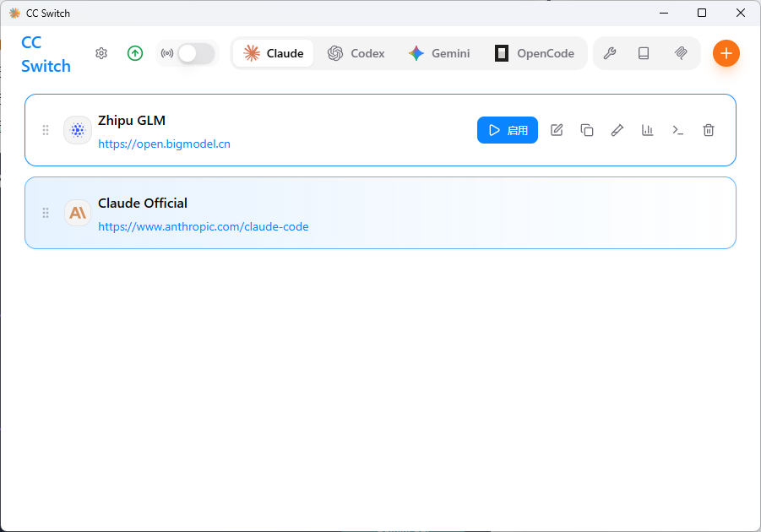761x532 pixels.
Task: Click the wrench tools icon
Action: click(609, 53)
